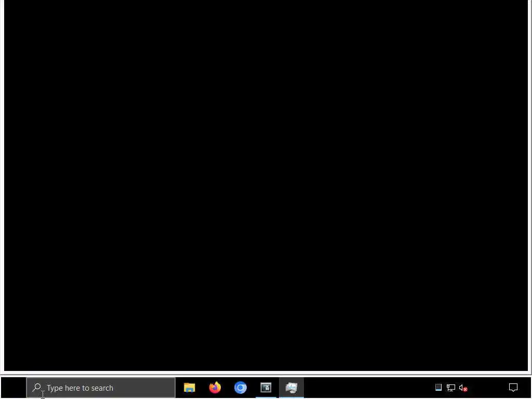This screenshot has width=532, height=399.
Task: Click the 'Type here to search' taskbar box
Action: [x=101, y=388]
